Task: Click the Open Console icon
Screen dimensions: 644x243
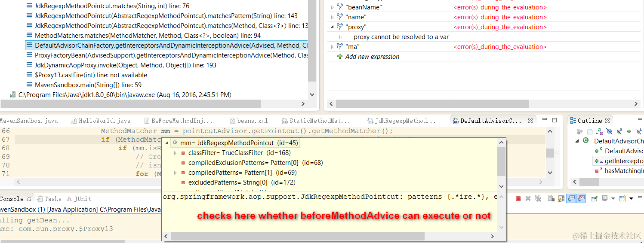Action: pos(622,198)
